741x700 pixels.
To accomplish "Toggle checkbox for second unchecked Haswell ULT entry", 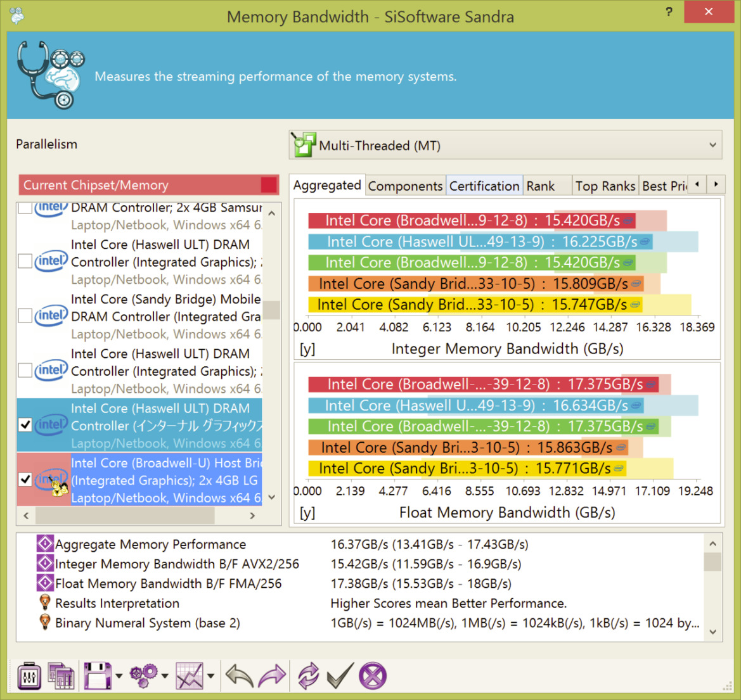I will coord(25,371).
